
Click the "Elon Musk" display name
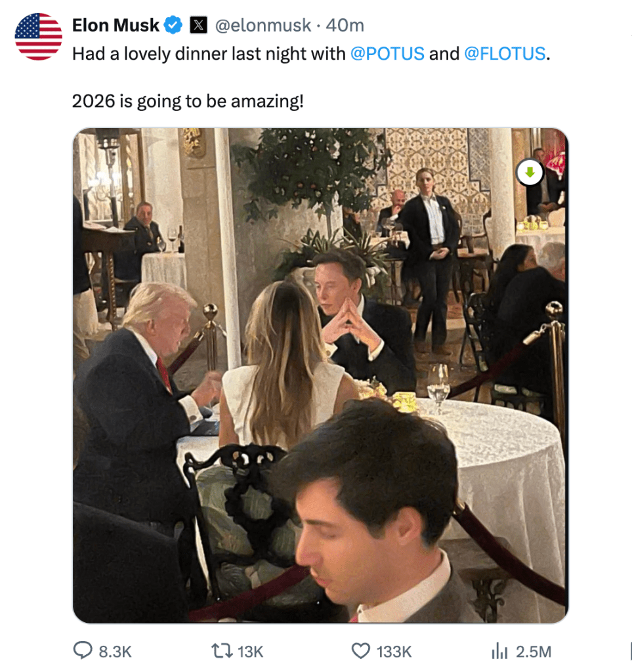(116, 26)
